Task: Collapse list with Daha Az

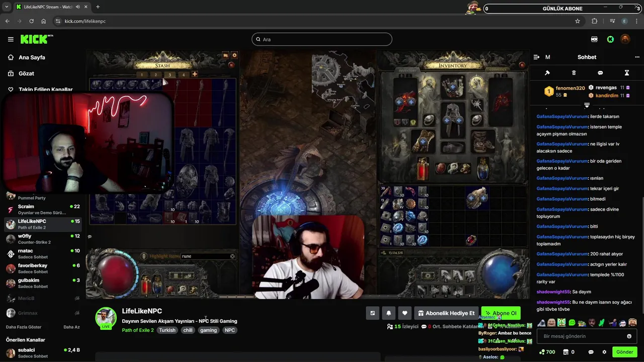Action: pyautogui.click(x=71, y=327)
